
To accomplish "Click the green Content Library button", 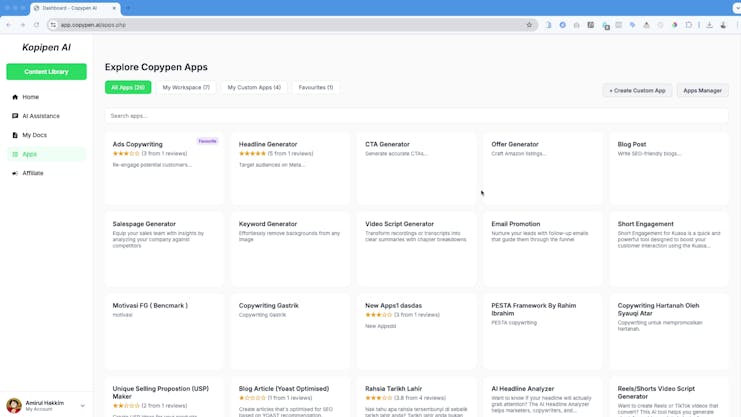I will [46, 72].
